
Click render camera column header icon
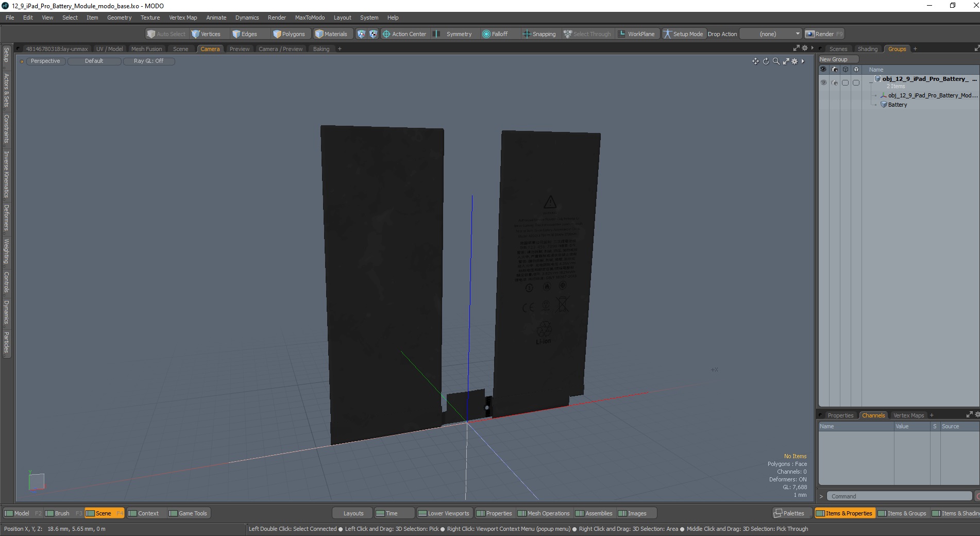(835, 69)
